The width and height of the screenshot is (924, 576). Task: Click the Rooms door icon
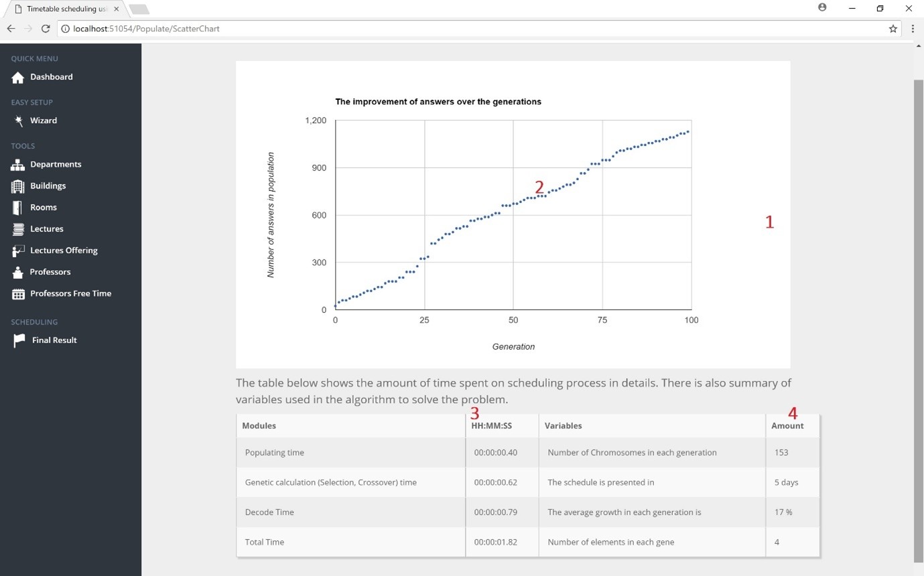[18, 208]
